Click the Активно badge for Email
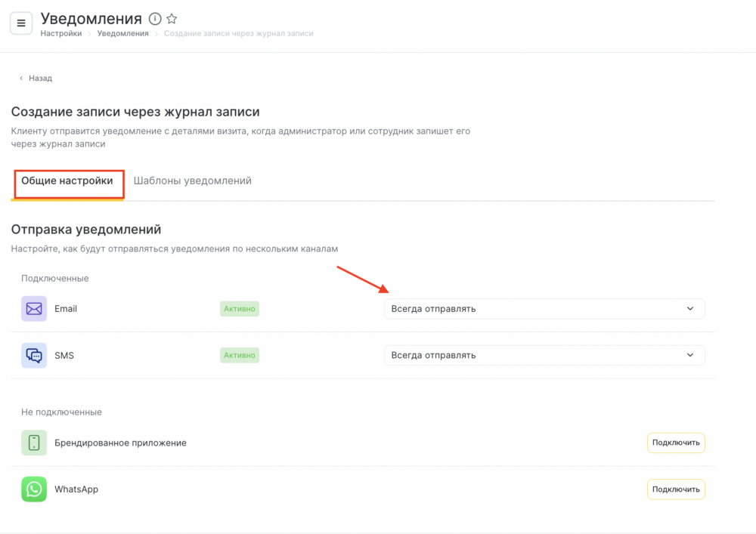The image size is (756, 534). [240, 309]
